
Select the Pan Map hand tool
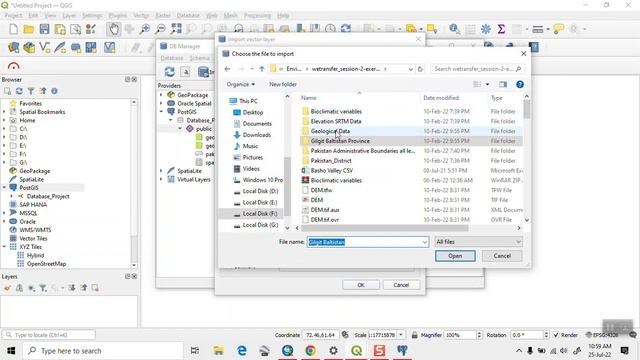113,29
